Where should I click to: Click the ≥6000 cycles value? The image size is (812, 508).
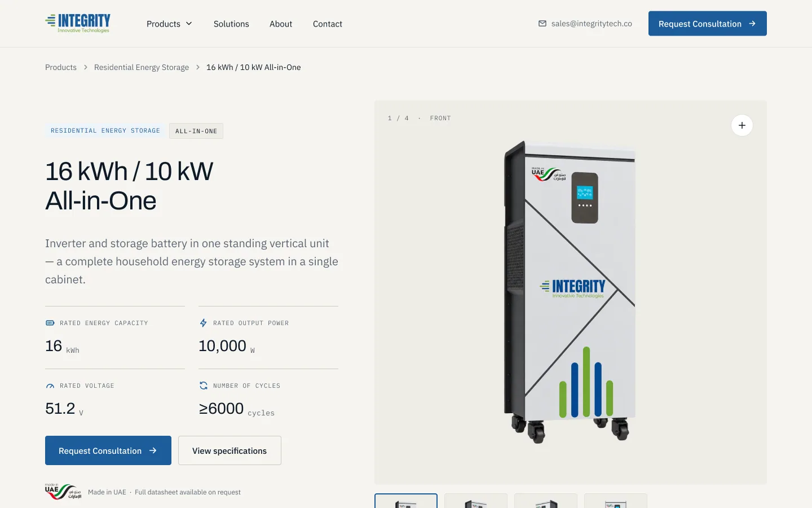[x=237, y=409]
